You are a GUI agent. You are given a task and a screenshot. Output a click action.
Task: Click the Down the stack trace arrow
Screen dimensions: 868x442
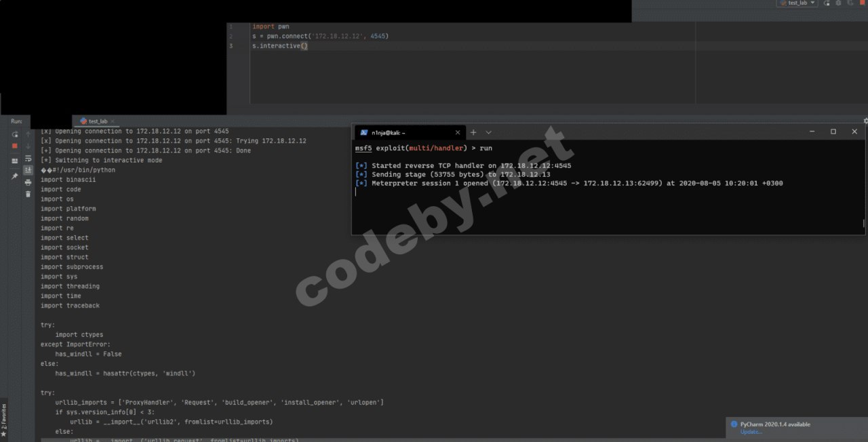(28, 146)
